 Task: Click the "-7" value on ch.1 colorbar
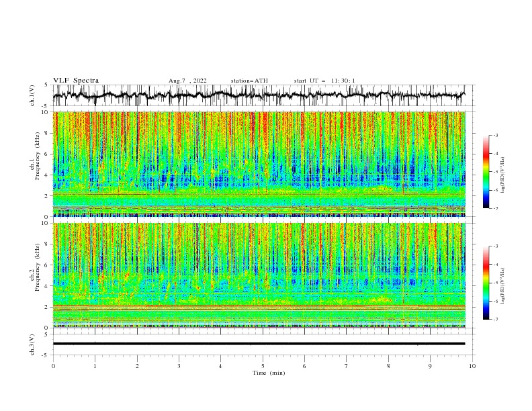click(x=495, y=208)
